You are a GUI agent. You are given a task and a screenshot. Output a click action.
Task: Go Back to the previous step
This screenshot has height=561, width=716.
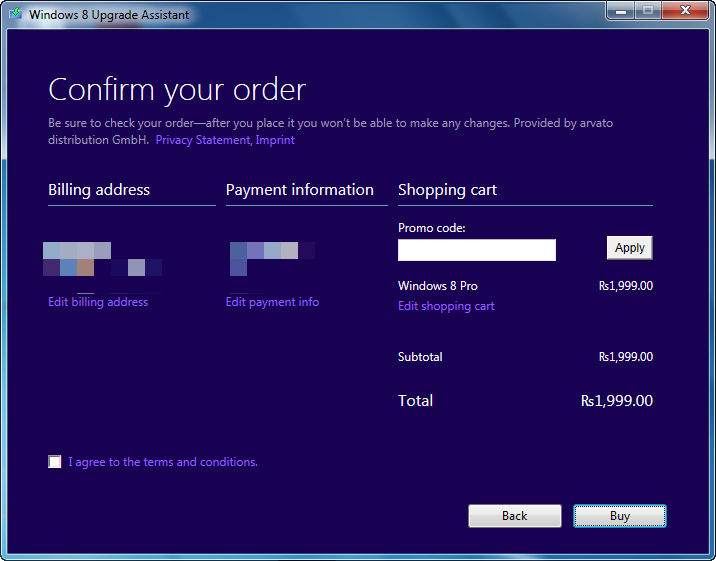[x=515, y=516]
